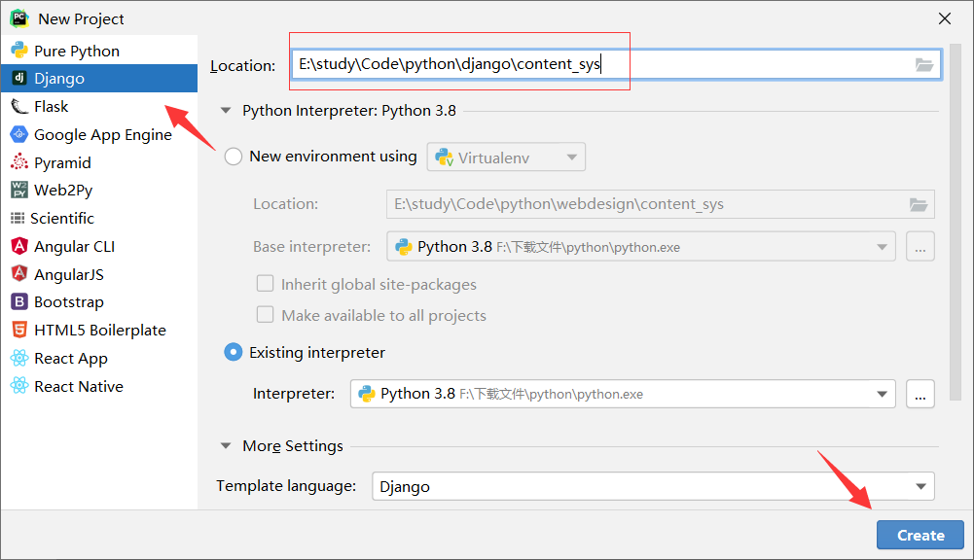974x560 pixels.
Task: Select the Flask project type icon
Action: [x=19, y=107]
